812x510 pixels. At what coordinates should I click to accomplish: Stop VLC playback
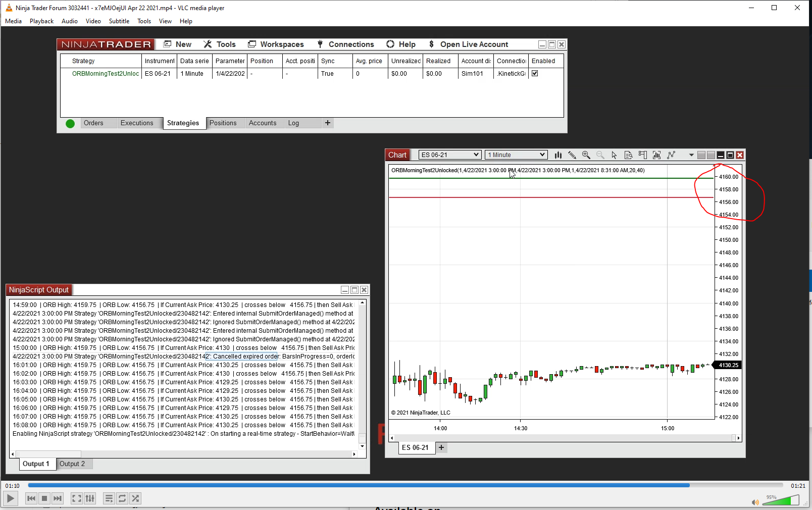(x=44, y=498)
